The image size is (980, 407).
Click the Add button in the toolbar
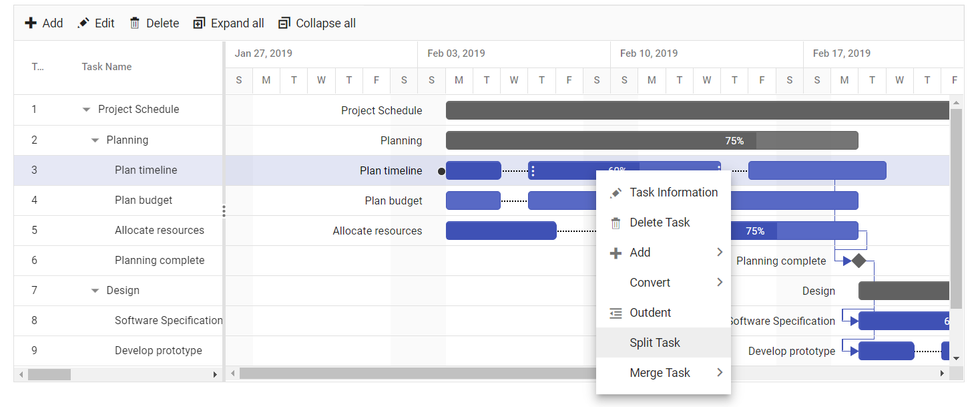[44, 23]
